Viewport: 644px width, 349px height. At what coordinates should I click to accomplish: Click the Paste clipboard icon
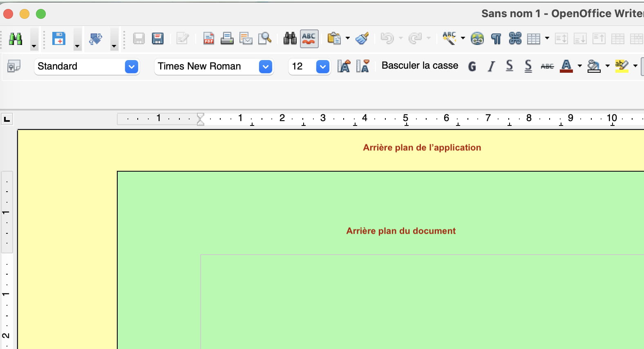334,39
